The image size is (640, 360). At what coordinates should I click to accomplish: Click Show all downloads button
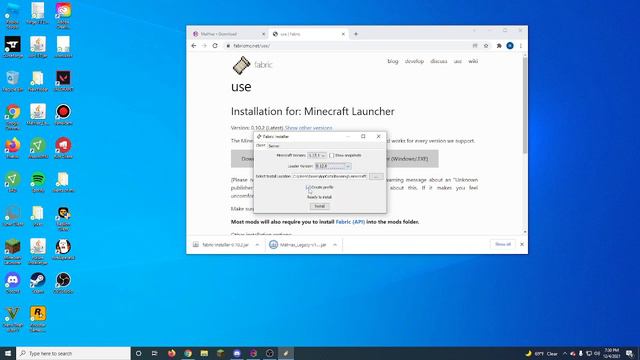tap(503, 244)
